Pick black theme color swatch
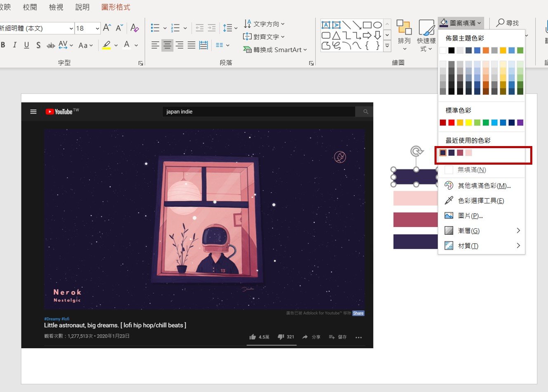 [x=451, y=50]
